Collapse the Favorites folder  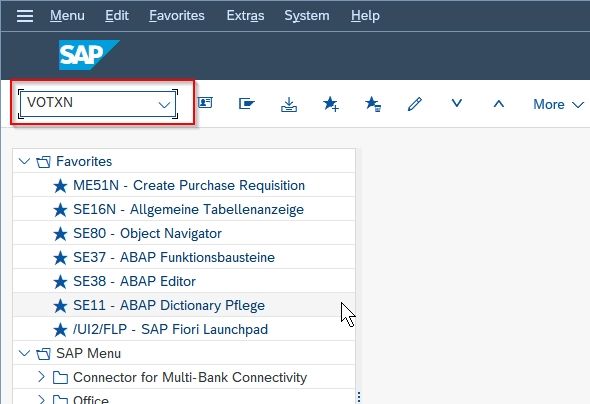(x=24, y=161)
